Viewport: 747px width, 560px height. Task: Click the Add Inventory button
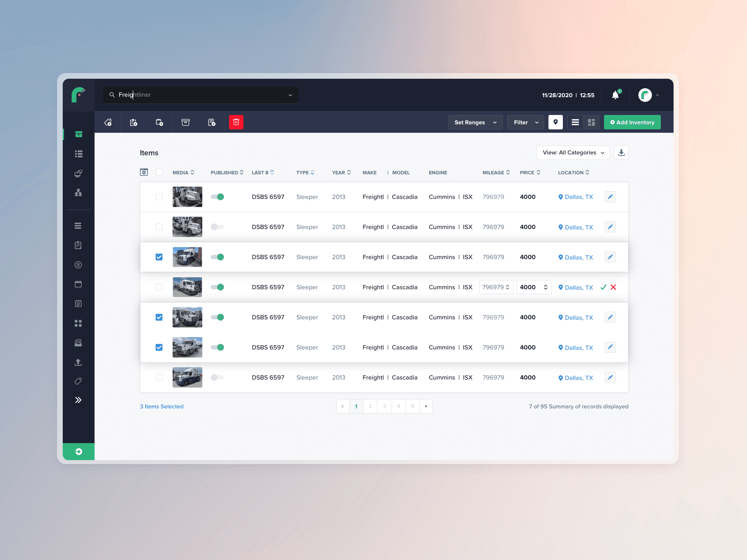[x=632, y=122]
